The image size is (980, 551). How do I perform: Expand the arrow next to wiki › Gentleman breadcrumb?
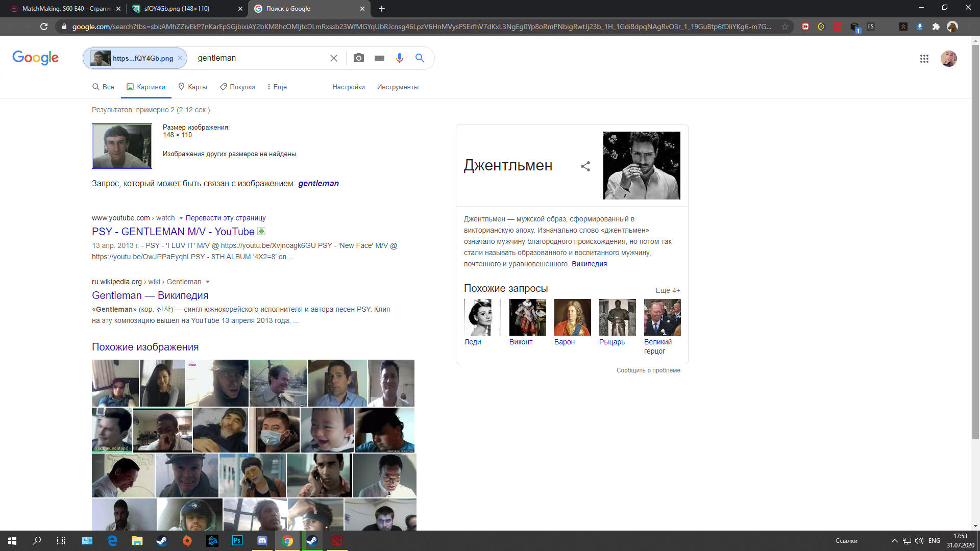point(207,282)
